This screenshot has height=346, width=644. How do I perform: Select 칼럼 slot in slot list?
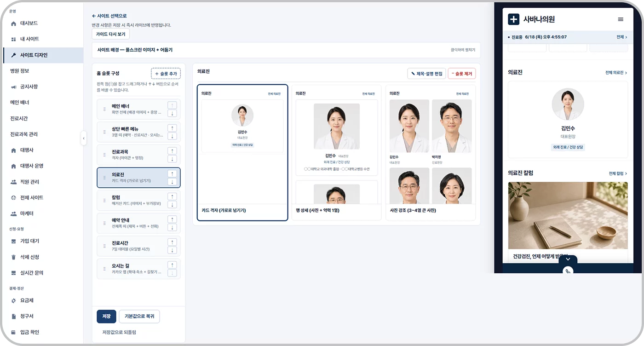pyautogui.click(x=138, y=201)
